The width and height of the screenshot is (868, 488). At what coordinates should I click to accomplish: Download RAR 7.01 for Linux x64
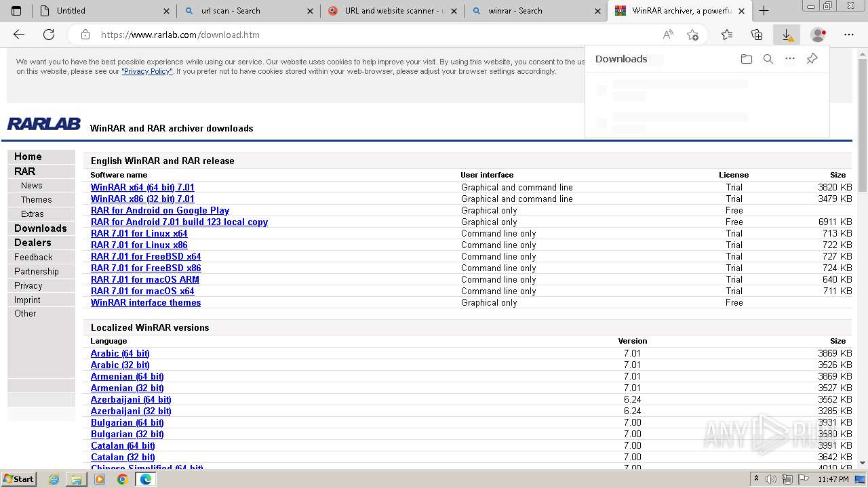coord(139,234)
